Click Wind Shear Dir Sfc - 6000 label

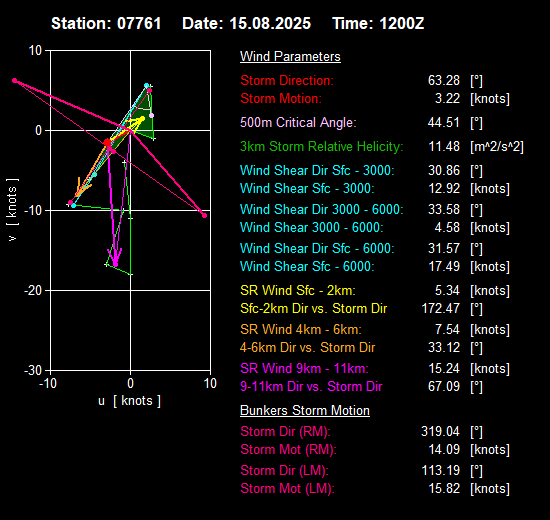[x=317, y=248]
